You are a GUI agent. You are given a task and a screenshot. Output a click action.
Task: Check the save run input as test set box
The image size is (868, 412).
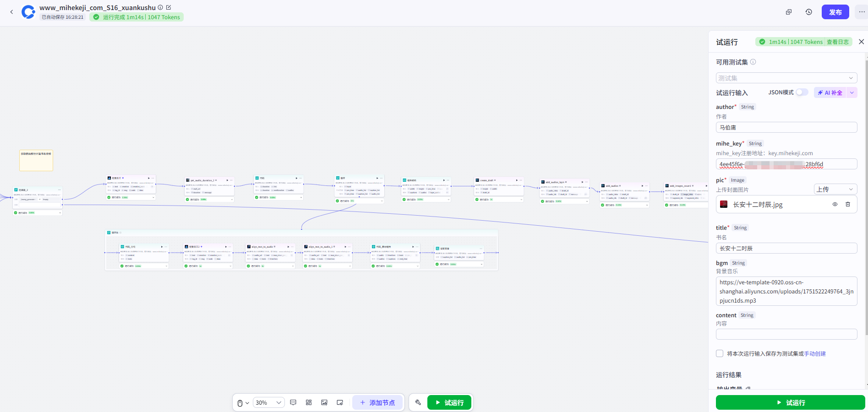720,353
